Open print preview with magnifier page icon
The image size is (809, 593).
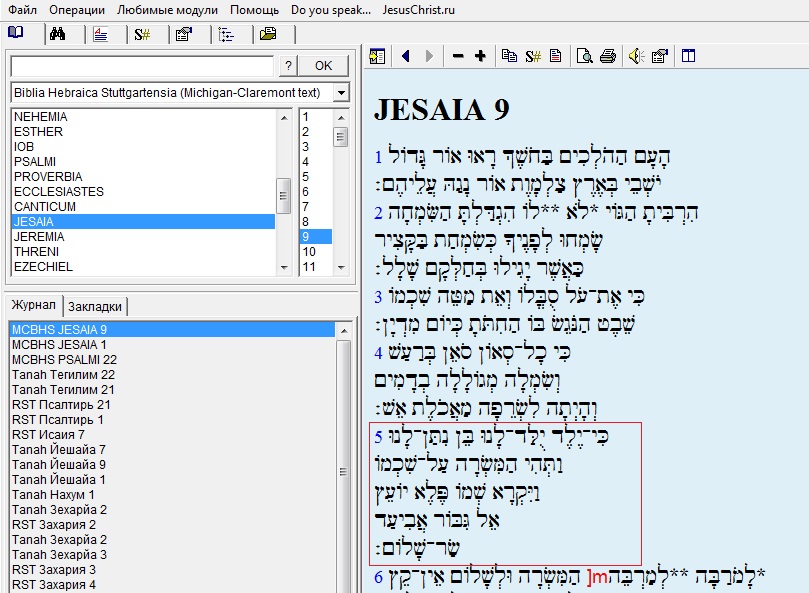(584, 56)
